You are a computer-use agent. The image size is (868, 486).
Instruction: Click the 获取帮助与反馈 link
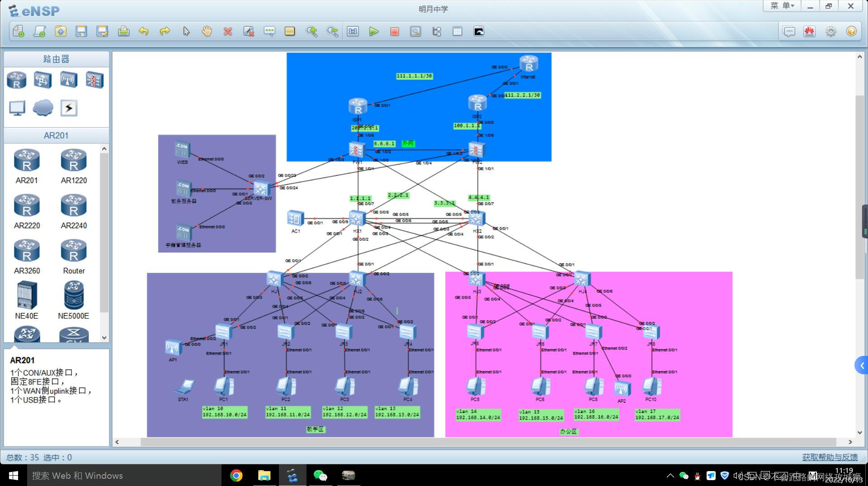830,457
